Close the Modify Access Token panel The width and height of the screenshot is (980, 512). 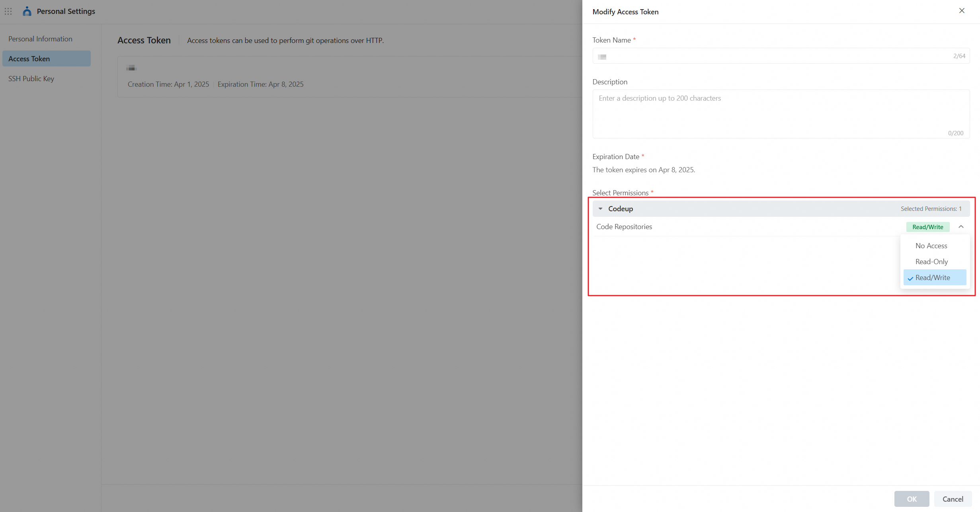click(x=961, y=11)
